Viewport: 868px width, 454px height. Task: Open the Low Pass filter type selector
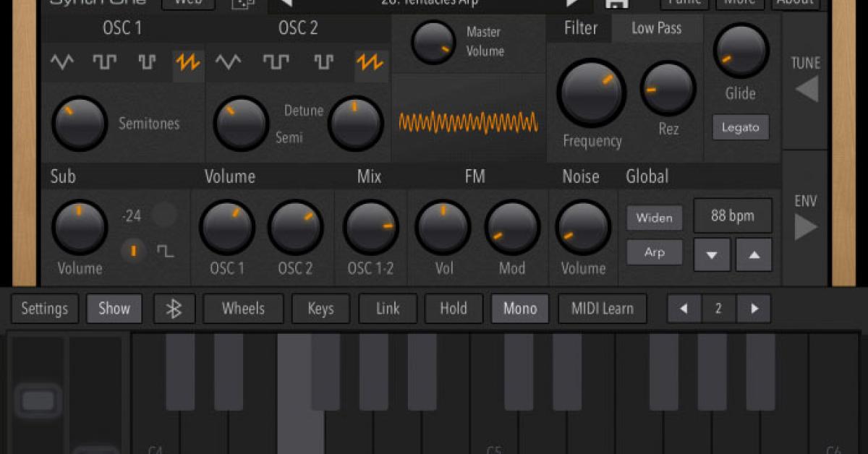tap(655, 28)
